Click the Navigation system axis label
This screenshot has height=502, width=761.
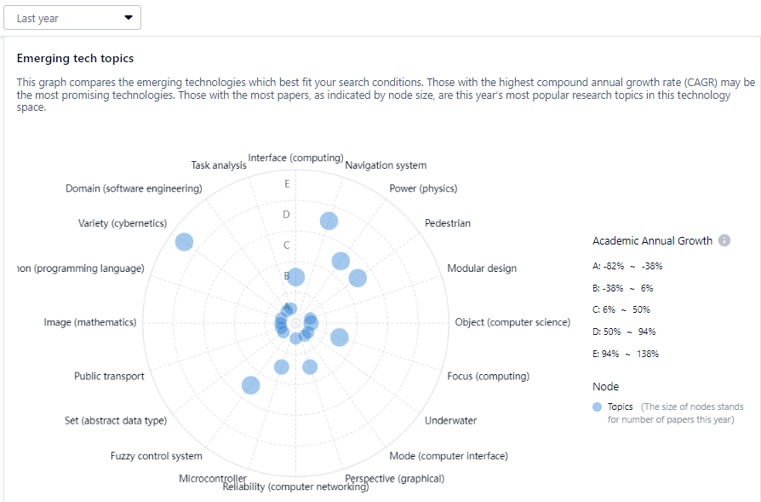point(386,165)
